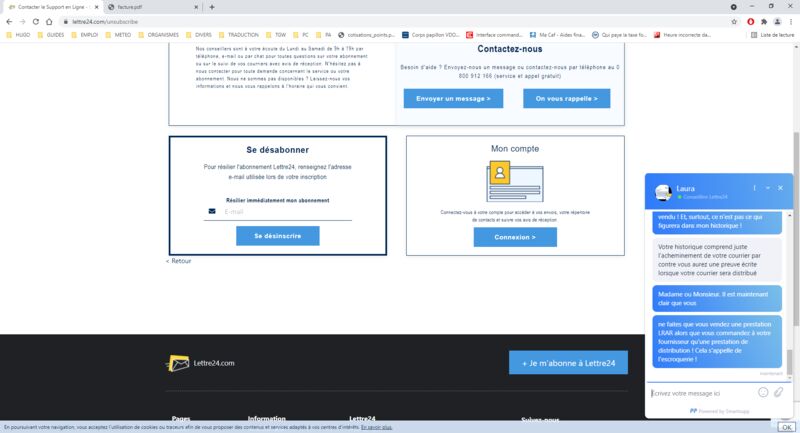Open the DIVERS bookmarks folder
Viewport: 800px width, 433px height.
[x=198, y=35]
